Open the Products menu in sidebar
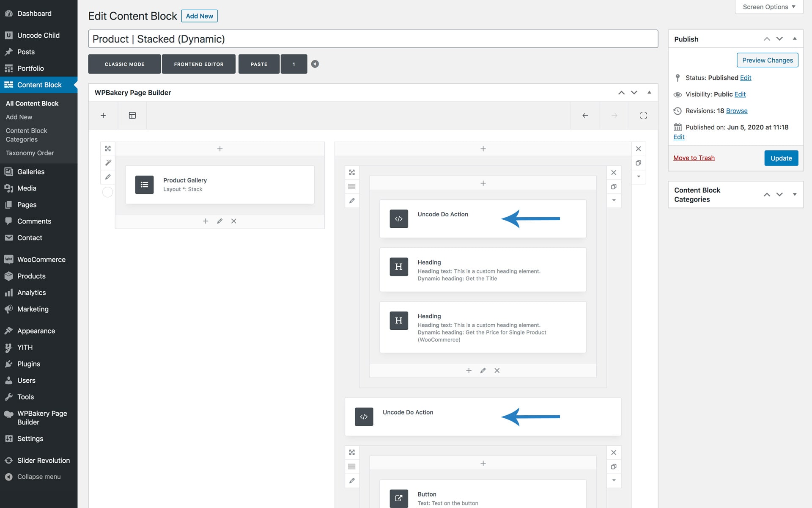Viewport: 812px width, 508px height. [31, 276]
